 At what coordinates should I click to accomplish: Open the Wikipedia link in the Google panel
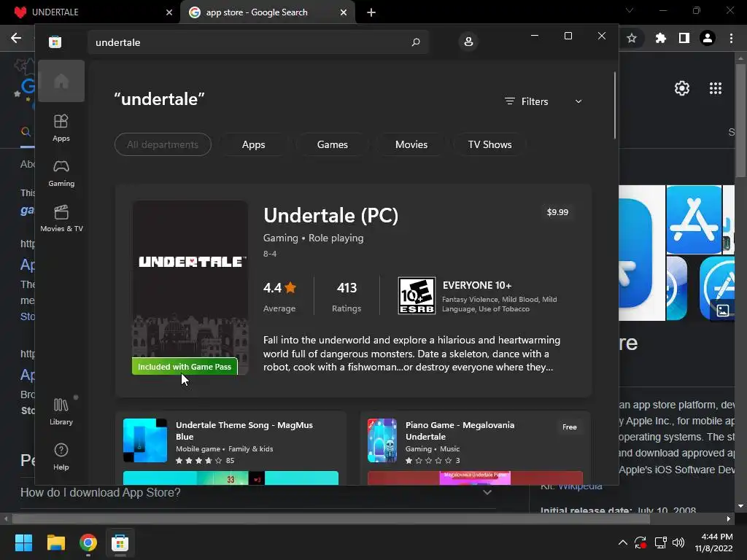click(x=580, y=486)
